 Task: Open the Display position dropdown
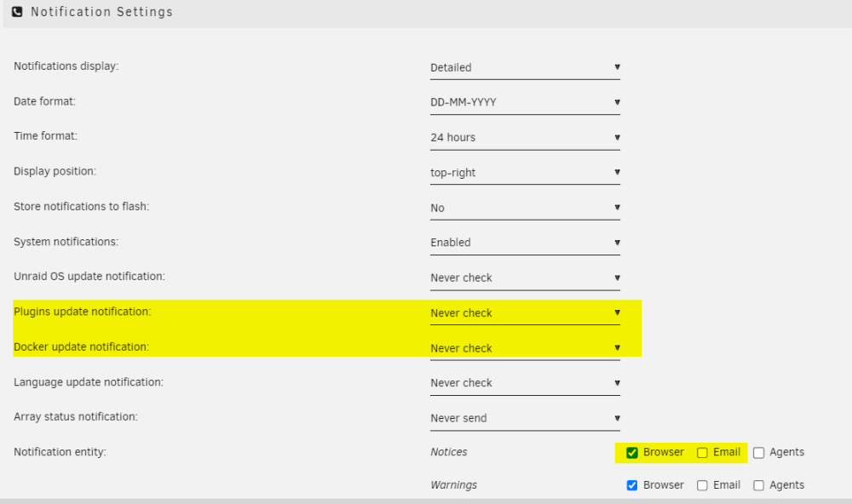(x=525, y=173)
